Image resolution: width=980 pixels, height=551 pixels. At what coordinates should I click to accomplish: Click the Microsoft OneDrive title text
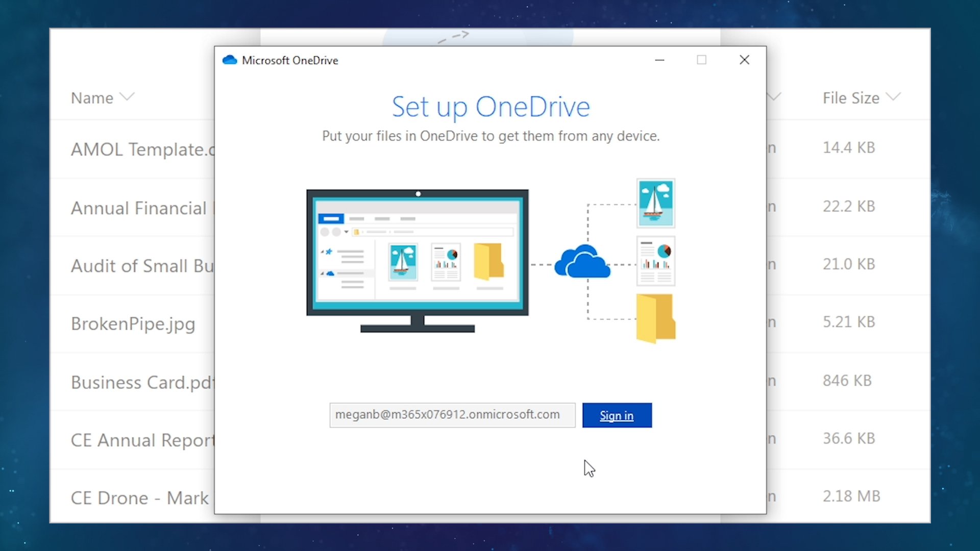coord(290,60)
